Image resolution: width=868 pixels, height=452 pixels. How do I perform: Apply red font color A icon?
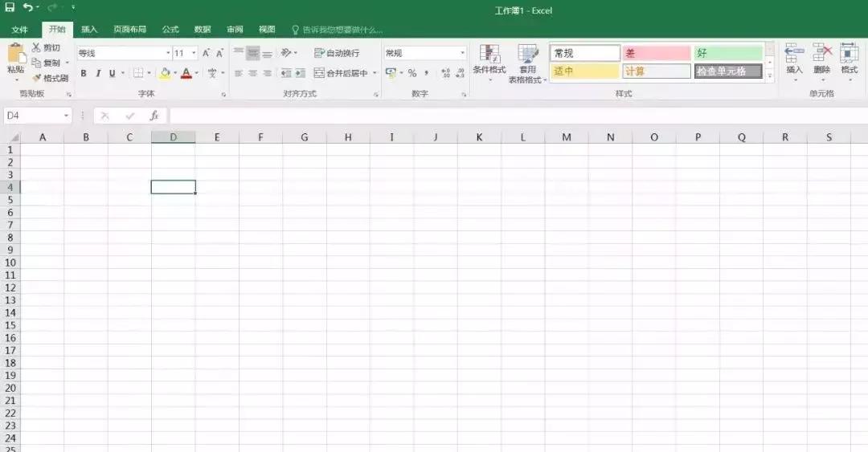pos(186,73)
